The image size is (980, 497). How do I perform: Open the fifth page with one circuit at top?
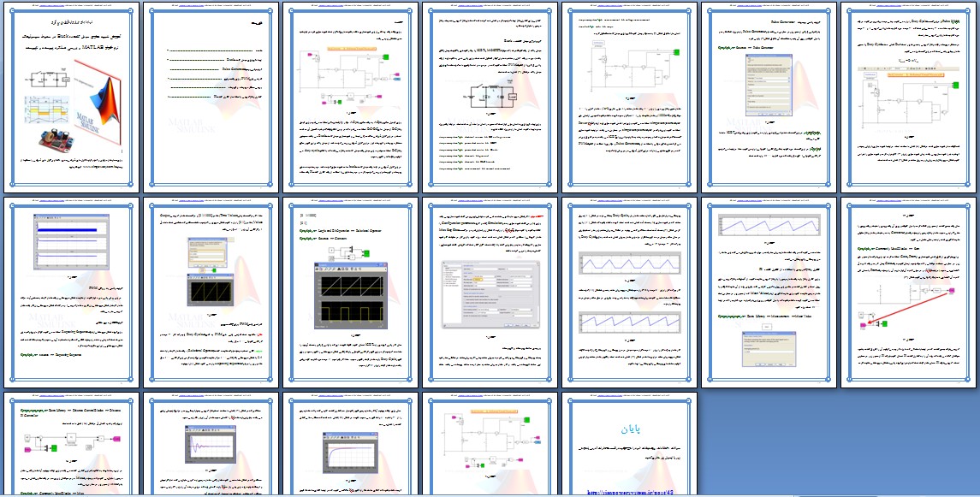click(629, 97)
